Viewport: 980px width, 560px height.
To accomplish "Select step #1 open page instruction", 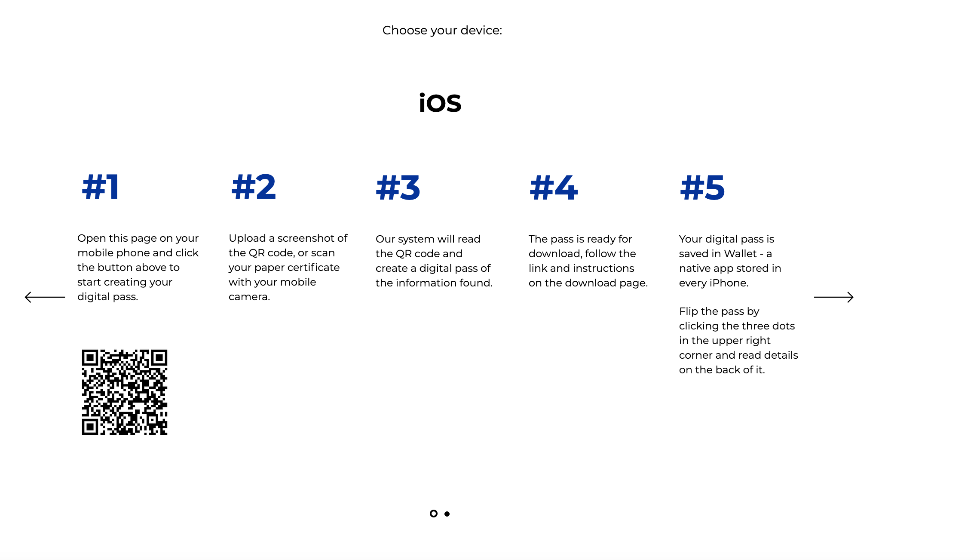I will coord(139,267).
